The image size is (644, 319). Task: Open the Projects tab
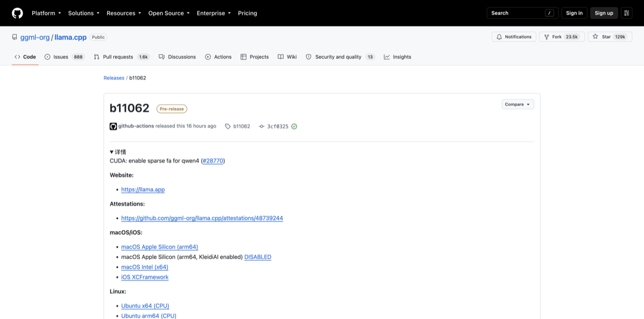254,57
